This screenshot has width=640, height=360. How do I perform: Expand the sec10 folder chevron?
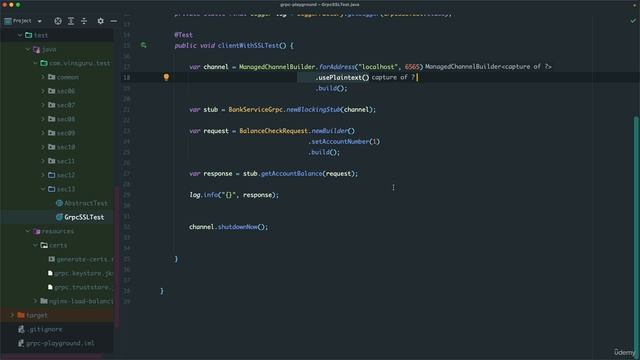coord(43,147)
